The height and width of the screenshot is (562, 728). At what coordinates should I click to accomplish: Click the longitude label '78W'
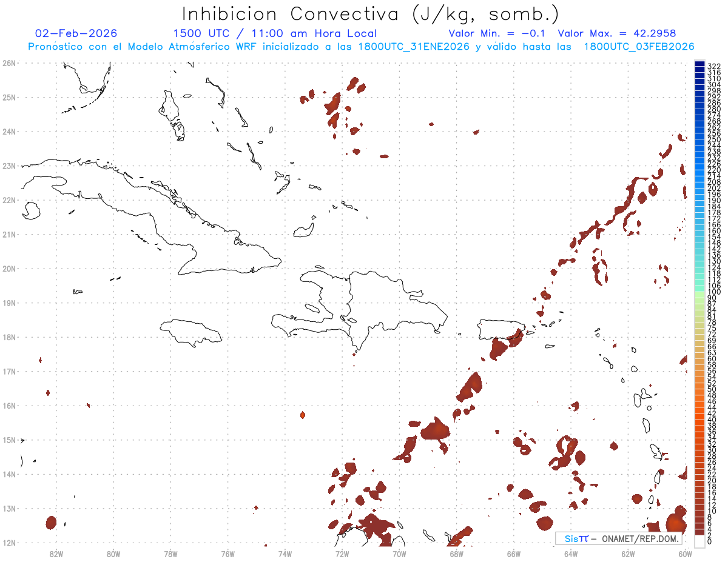(x=170, y=553)
